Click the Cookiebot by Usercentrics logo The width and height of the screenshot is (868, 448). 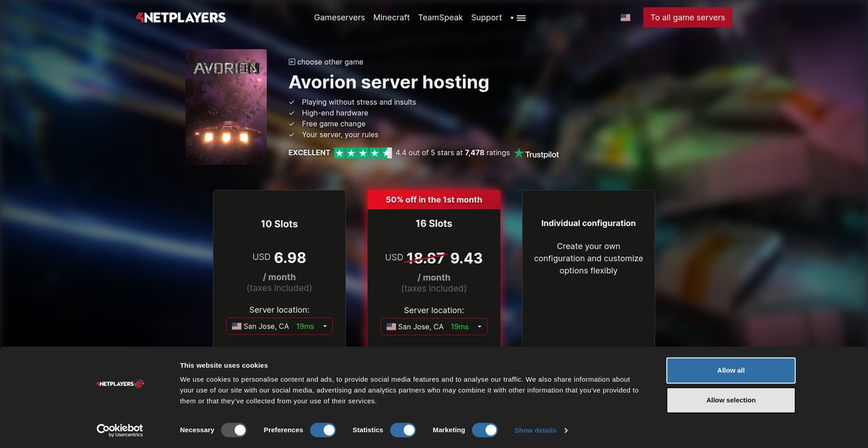tap(120, 430)
